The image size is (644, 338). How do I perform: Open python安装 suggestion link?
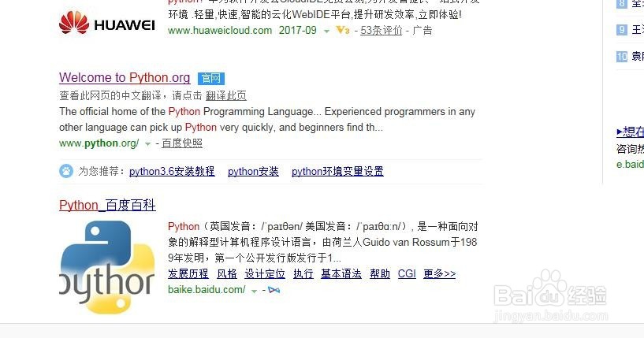(253, 171)
